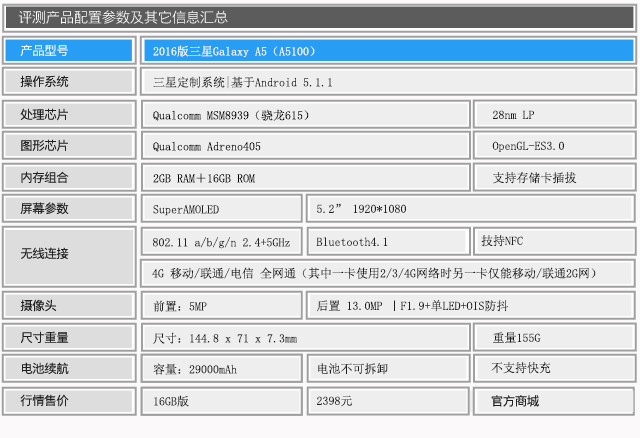Click the 产品型号 row label

coord(68,50)
